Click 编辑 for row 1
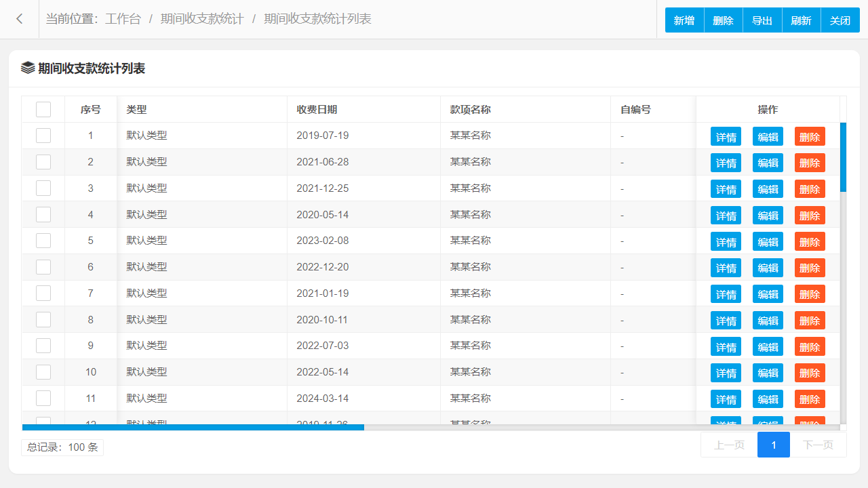 [768, 136]
